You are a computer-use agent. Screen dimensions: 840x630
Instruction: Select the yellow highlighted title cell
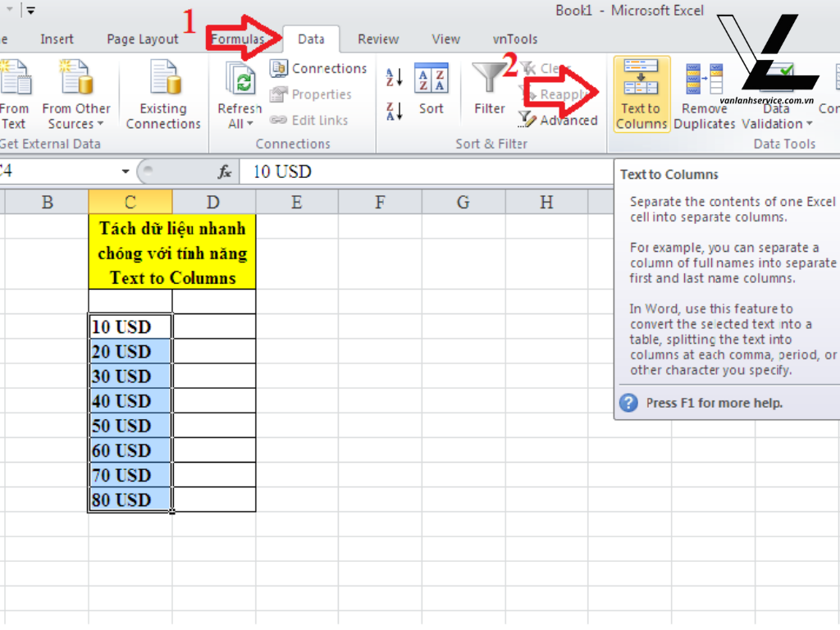coord(171,252)
